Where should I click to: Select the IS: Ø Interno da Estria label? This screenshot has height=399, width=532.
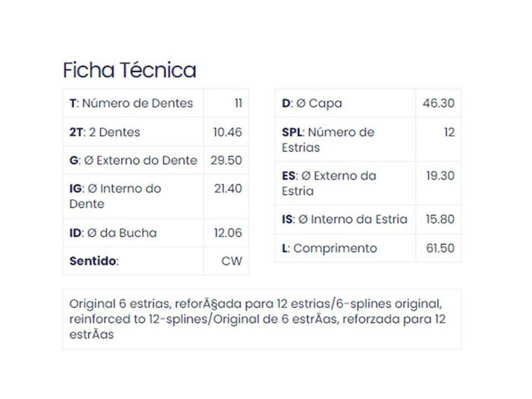click(345, 219)
